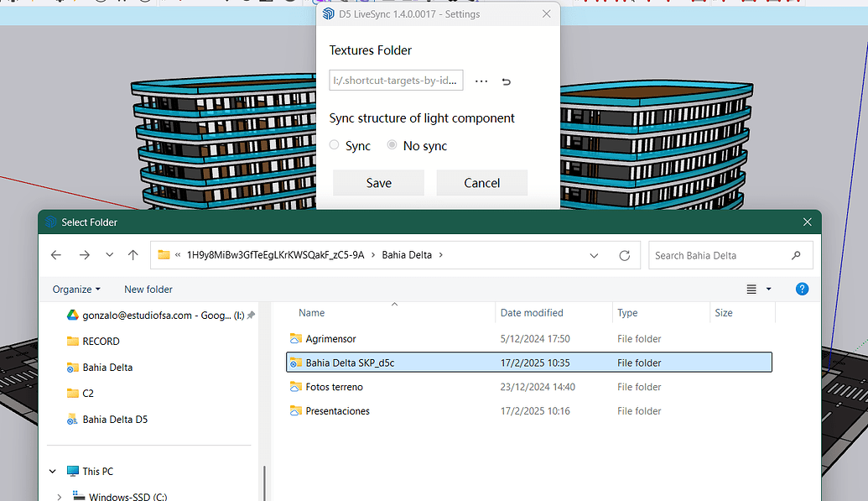Click the Cancel button in Settings

click(x=481, y=183)
